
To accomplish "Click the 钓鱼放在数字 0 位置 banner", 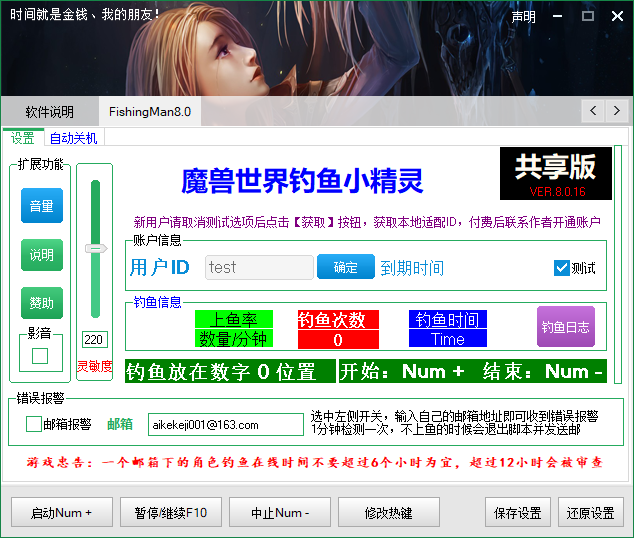I will [230, 371].
